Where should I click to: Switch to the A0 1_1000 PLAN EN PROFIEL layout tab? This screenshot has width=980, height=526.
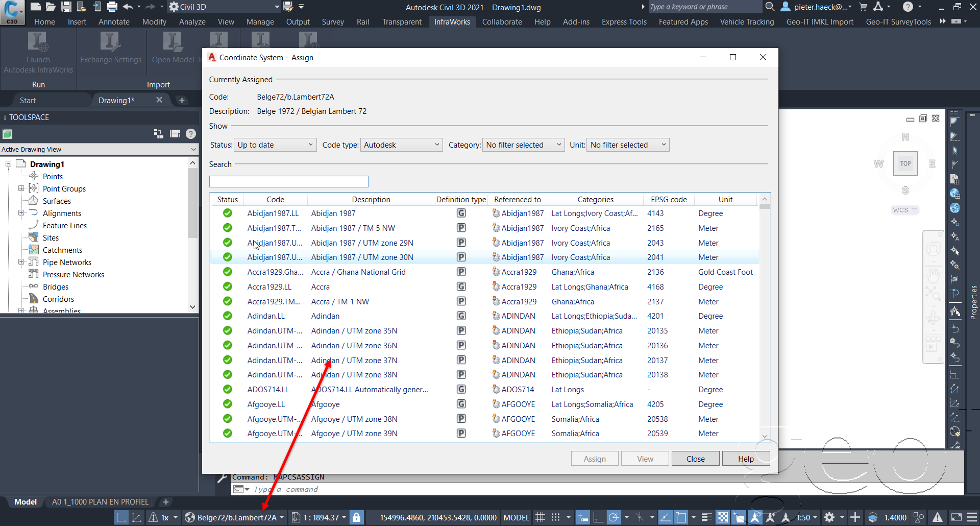coord(100,502)
